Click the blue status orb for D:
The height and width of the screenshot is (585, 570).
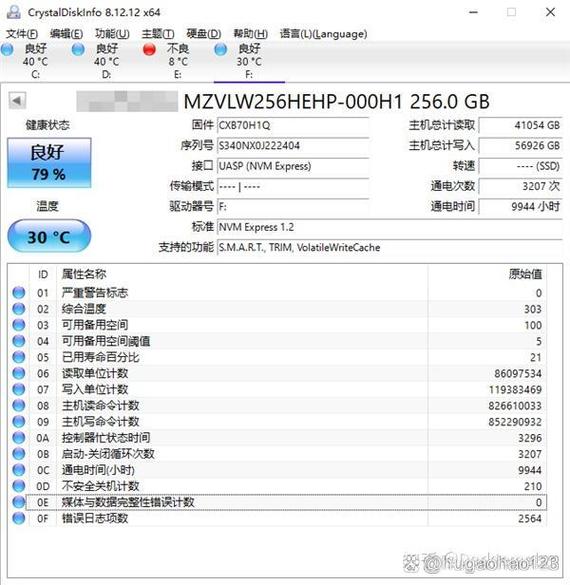click(x=78, y=49)
